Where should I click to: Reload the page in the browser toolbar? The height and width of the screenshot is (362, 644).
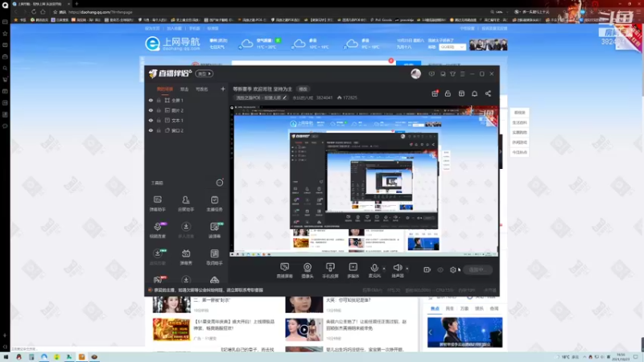point(34,12)
